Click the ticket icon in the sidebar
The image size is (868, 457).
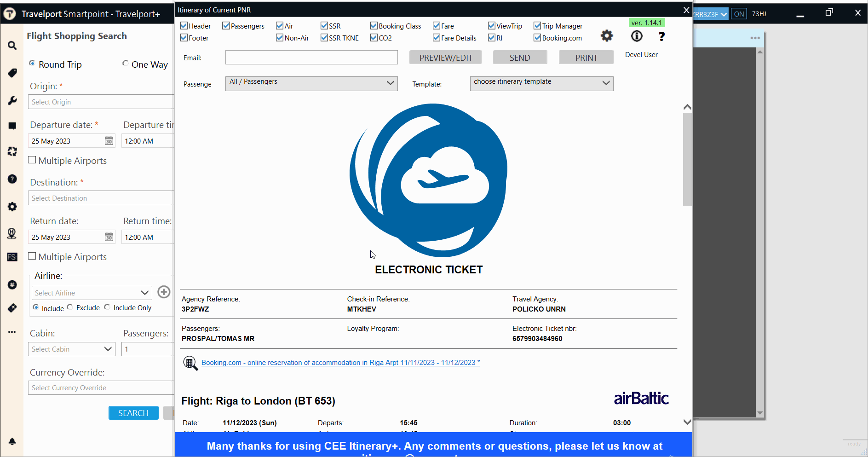tap(12, 308)
